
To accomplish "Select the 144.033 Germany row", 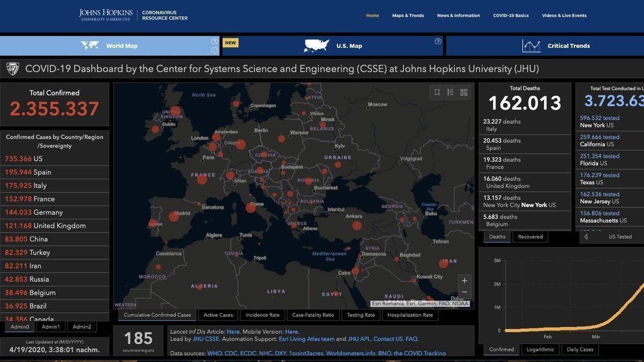I will [x=54, y=212].
